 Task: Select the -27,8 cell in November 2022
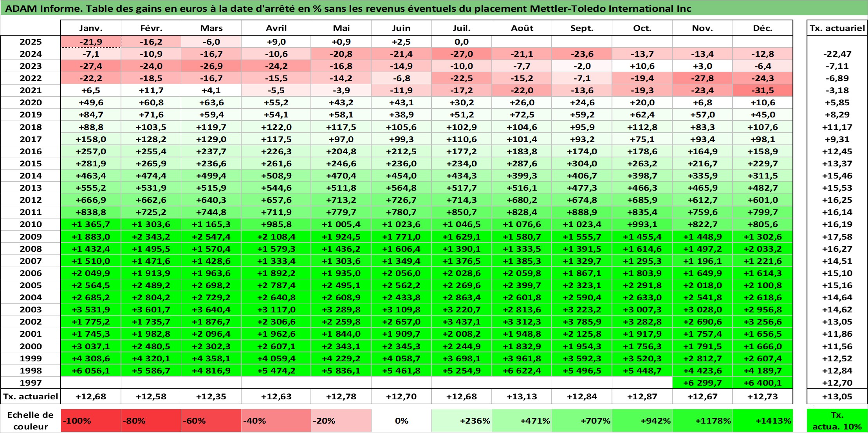coord(702,78)
